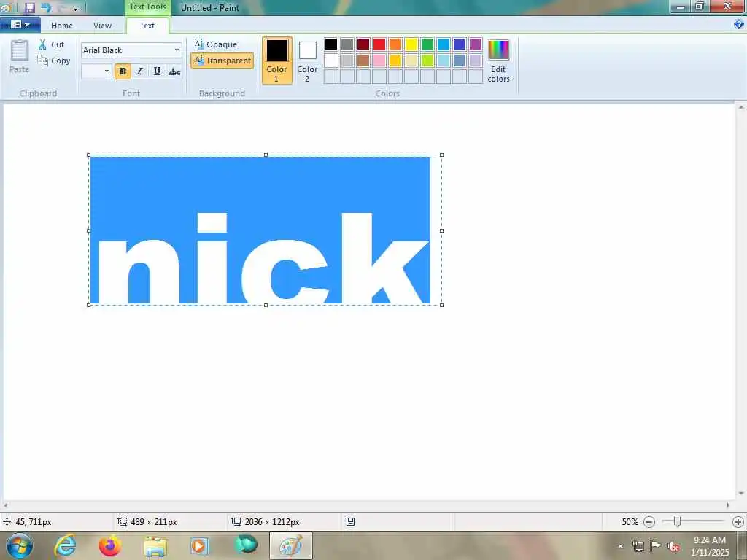The width and height of the screenshot is (747, 560).
Task: Click the vertical scrollbar down arrow
Action: tap(741, 494)
